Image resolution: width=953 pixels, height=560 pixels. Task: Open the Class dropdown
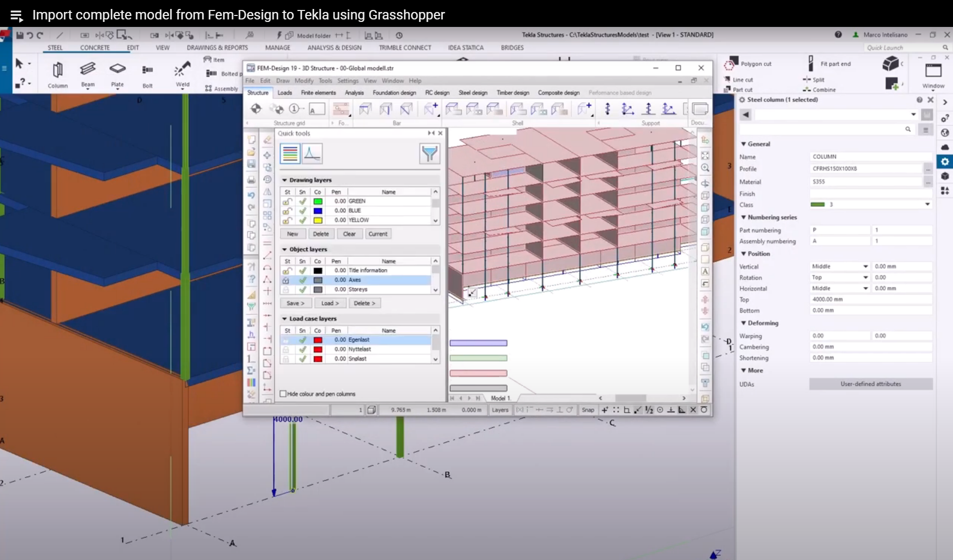coord(927,204)
